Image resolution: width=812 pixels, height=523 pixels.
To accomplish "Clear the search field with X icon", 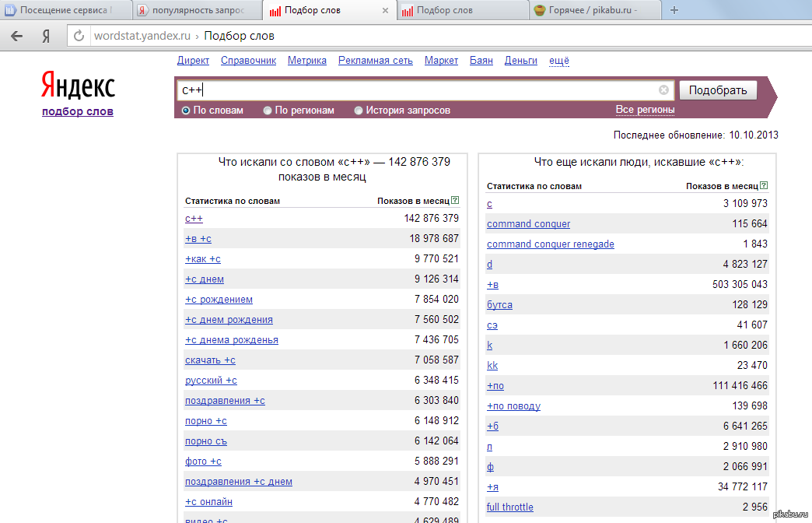I will point(663,90).
